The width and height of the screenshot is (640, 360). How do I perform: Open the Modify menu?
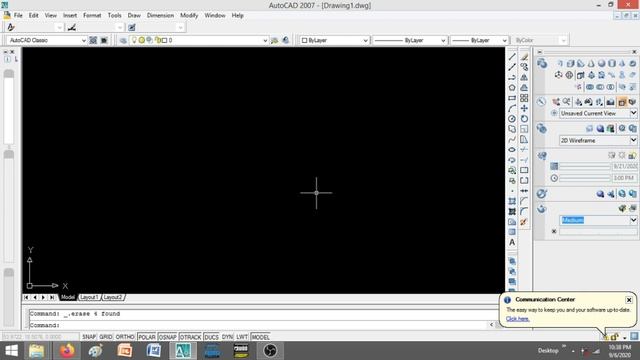pyautogui.click(x=189, y=16)
